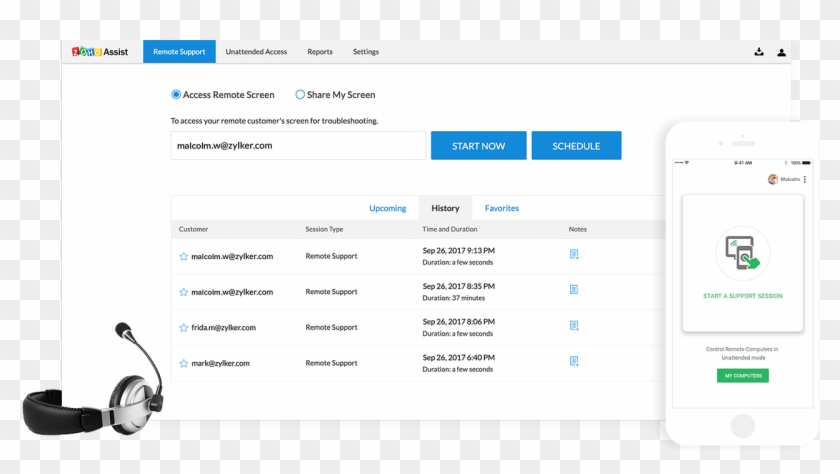The height and width of the screenshot is (474, 840).
Task: Open notes for the 8:35 PM session
Action: point(574,290)
